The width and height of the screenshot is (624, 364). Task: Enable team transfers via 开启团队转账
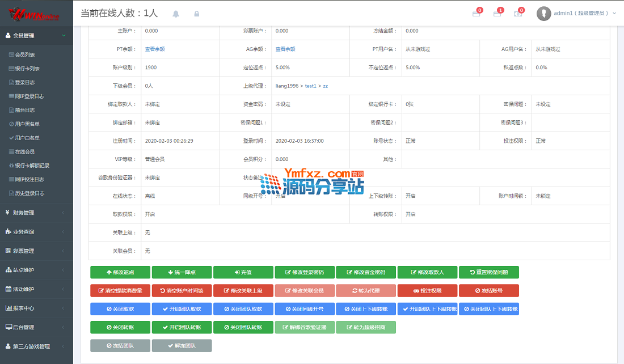(182, 328)
